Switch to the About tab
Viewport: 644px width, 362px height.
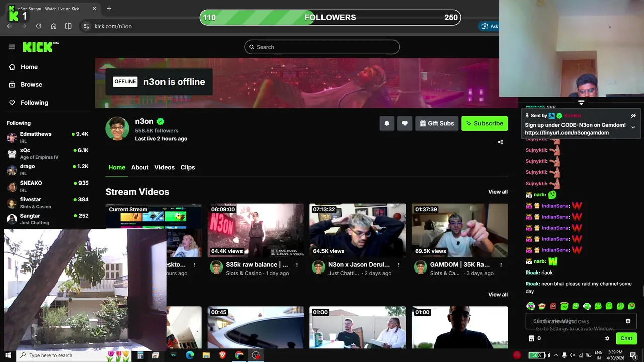click(140, 167)
